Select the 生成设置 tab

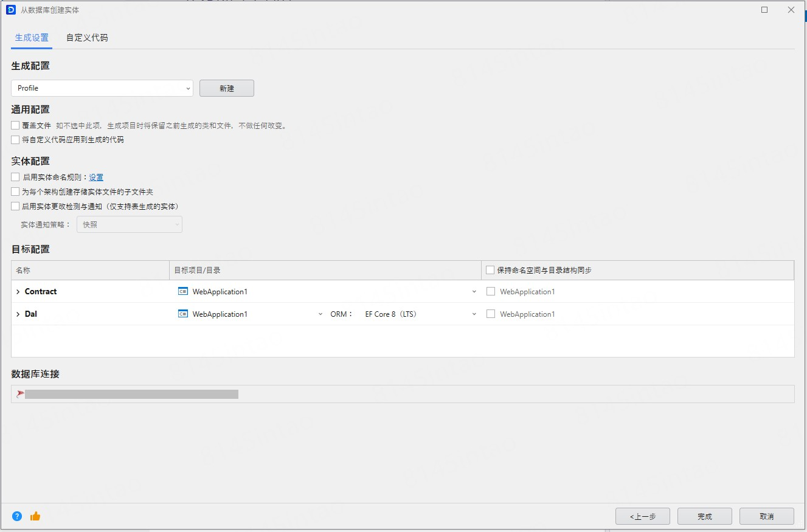pos(32,38)
